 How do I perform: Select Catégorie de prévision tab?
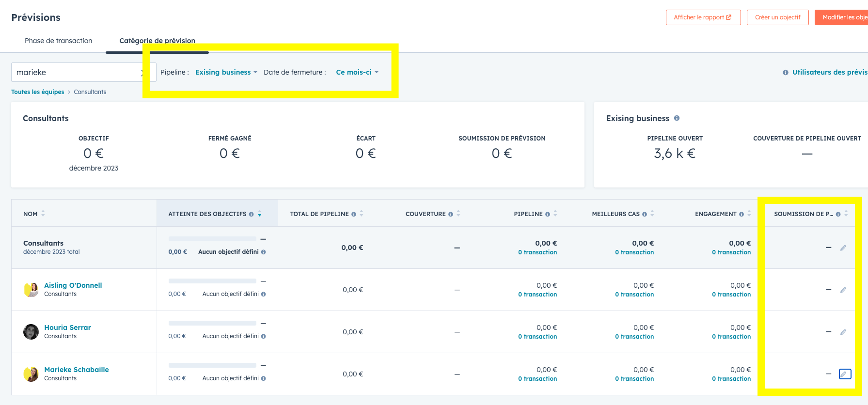point(157,41)
